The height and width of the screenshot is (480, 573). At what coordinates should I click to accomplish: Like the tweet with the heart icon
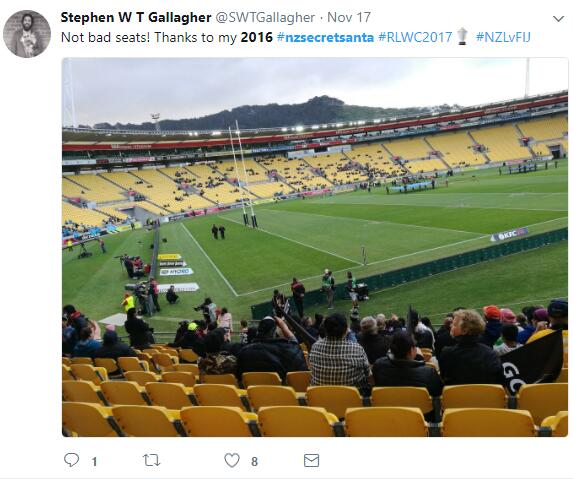click(x=232, y=460)
